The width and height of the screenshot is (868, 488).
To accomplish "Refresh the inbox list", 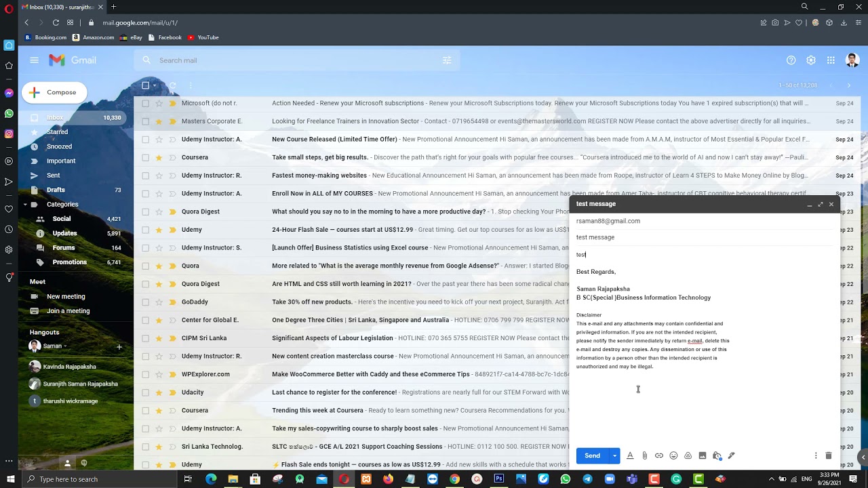I will tap(172, 85).
